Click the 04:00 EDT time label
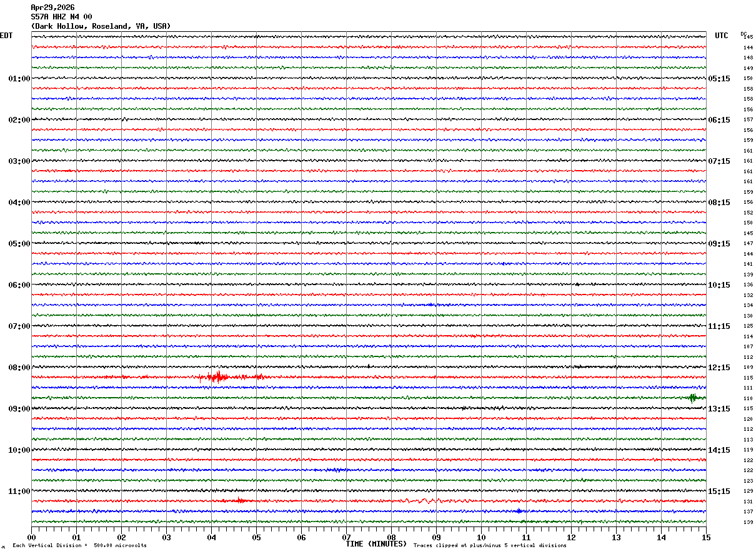This screenshot has height=554, width=756. (19, 203)
